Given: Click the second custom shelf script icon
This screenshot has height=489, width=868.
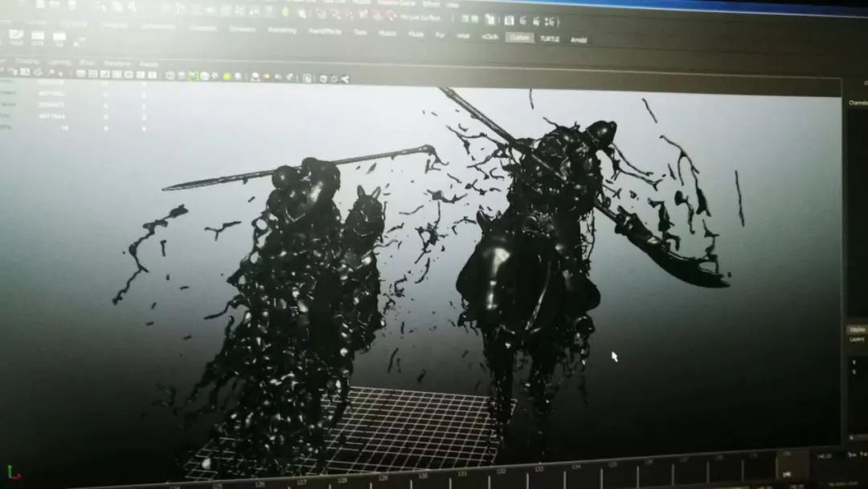Looking at the screenshot, I should point(37,38).
